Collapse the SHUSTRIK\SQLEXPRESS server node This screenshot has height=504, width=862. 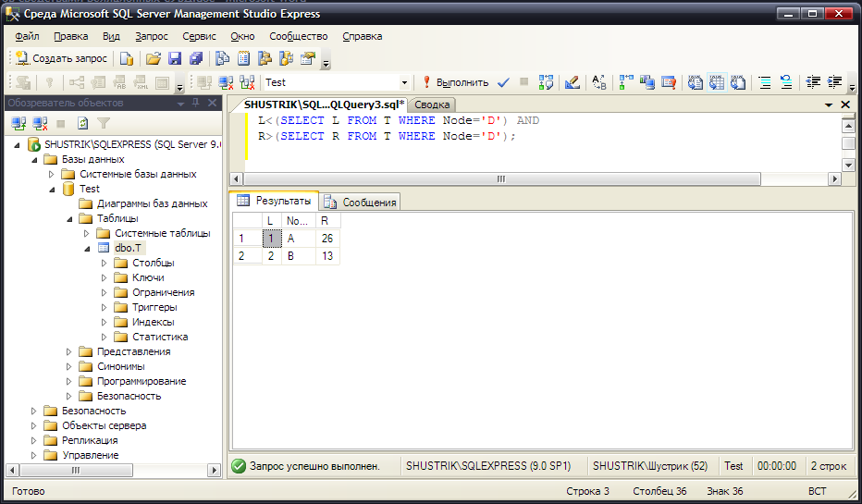[x=17, y=144]
